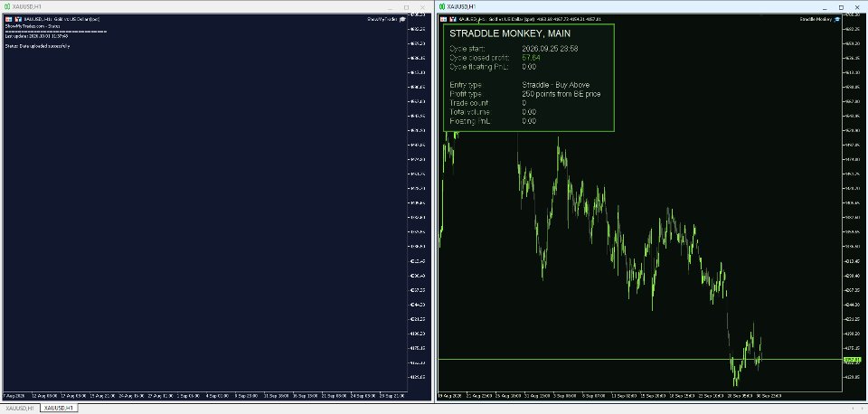Click the expert advisor hat icon beside ShowMyTrades
This screenshot has height=414, width=868.
402,19
